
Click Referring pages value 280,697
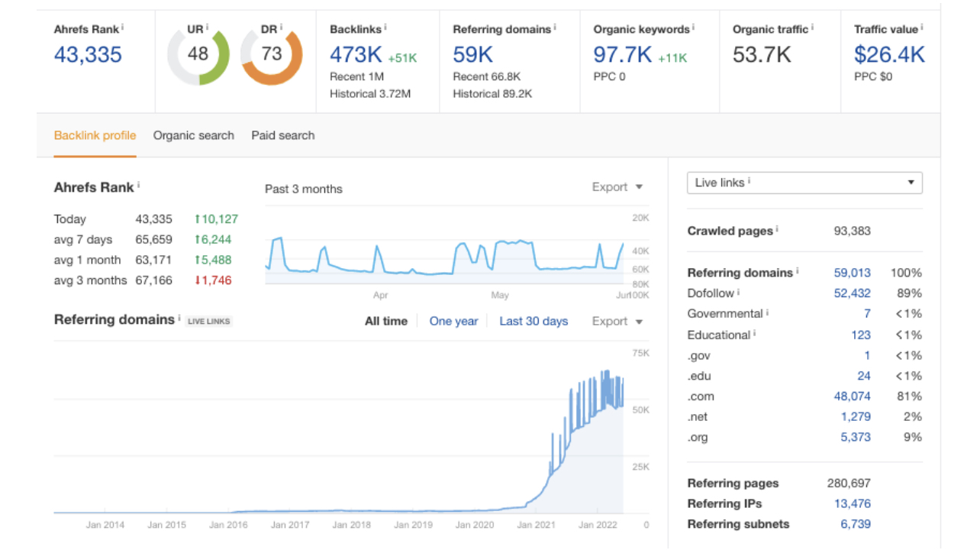point(849,484)
